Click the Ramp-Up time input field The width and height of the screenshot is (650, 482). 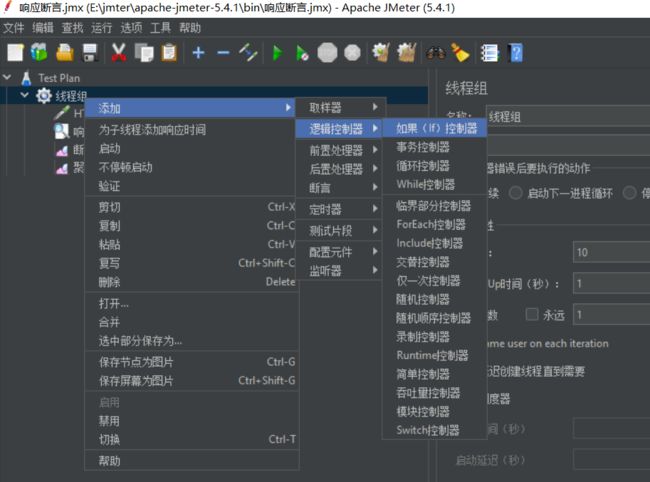click(x=611, y=283)
